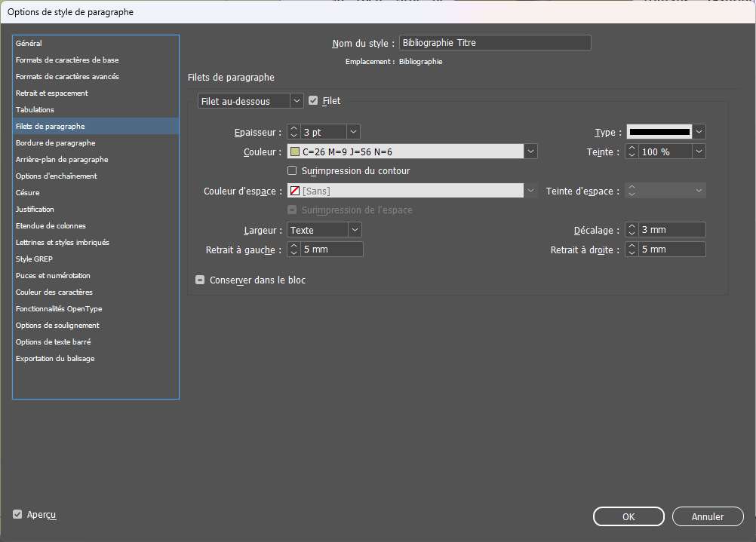Disable the Aperçu preview checkbox
The height and width of the screenshot is (542, 756).
click(17, 515)
